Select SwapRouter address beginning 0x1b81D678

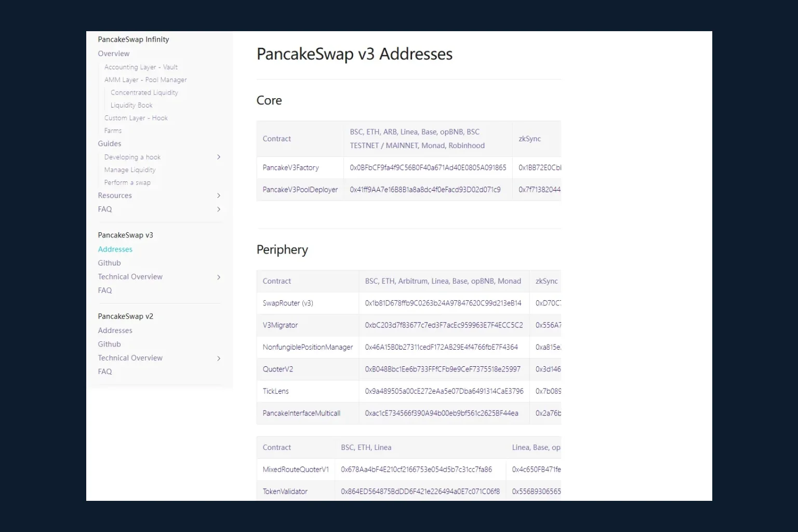(x=443, y=303)
